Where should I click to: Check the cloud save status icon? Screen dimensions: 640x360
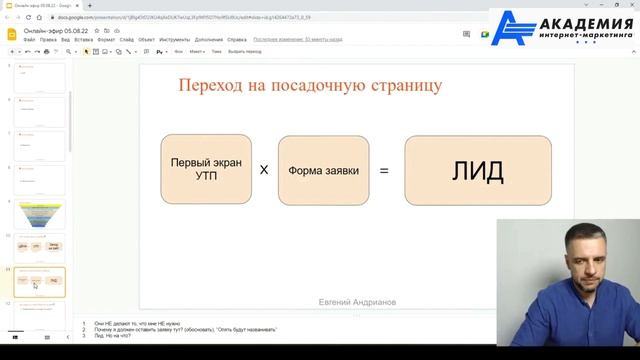click(117, 31)
